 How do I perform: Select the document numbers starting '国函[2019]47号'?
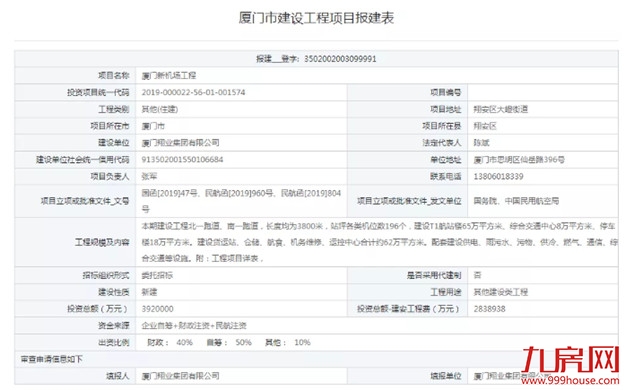(241, 201)
